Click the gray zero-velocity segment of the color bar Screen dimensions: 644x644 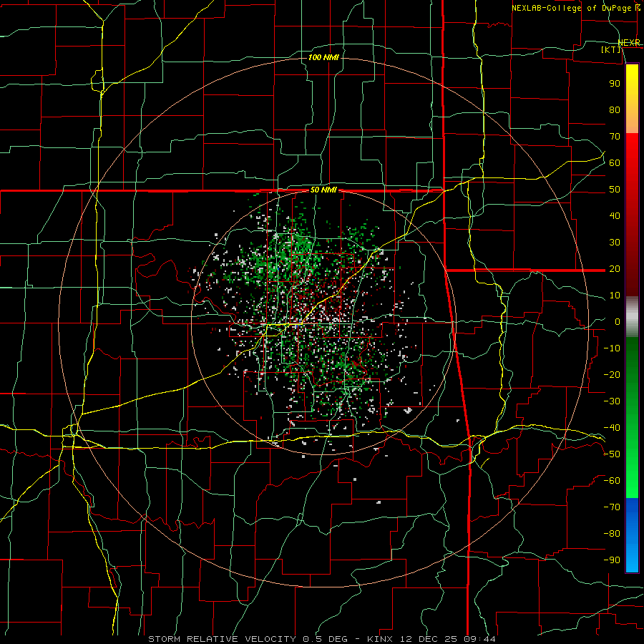click(632, 317)
